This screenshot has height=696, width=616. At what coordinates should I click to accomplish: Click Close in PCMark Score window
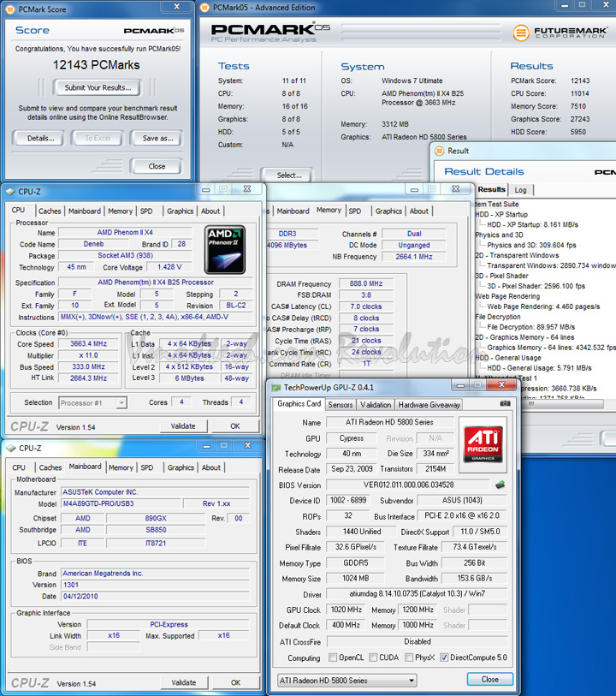click(157, 166)
